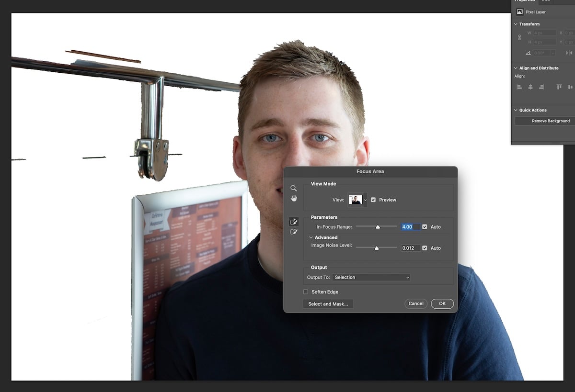Screen dimensions: 575x392
Task: Enable the Soften Edge checkbox
Action: click(x=305, y=292)
